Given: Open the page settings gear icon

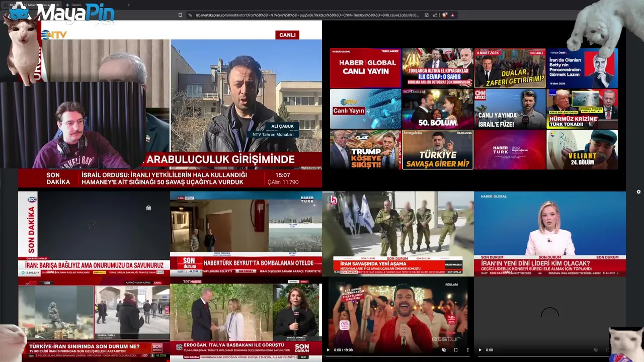Looking at the screenshot, I should pos(638,192).
